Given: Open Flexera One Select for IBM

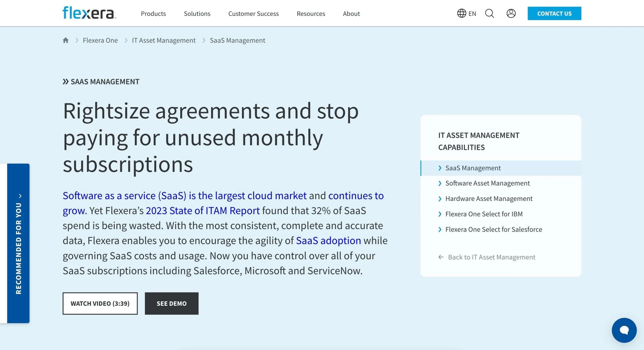Looking at the screenshot, I should (484, 214).
